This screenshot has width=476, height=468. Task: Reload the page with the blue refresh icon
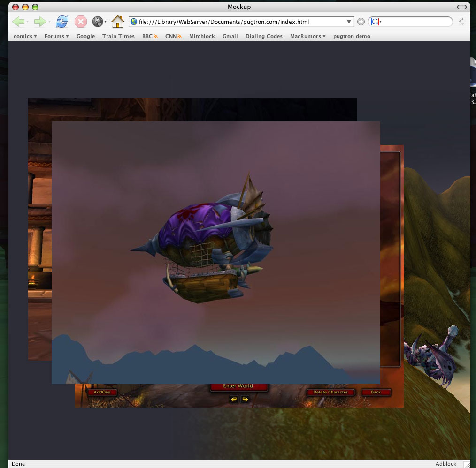61,22
